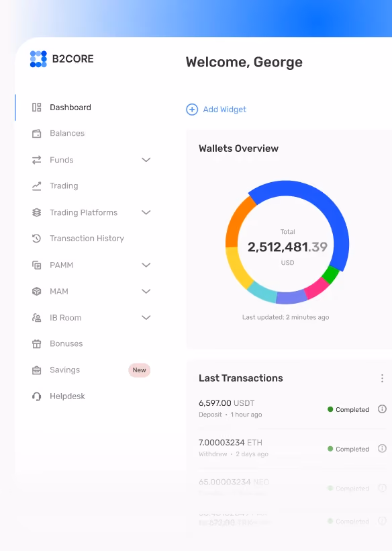392x551 pixels.
Task: Open Last Transactions three-dot menu
Action: point(382,378)
